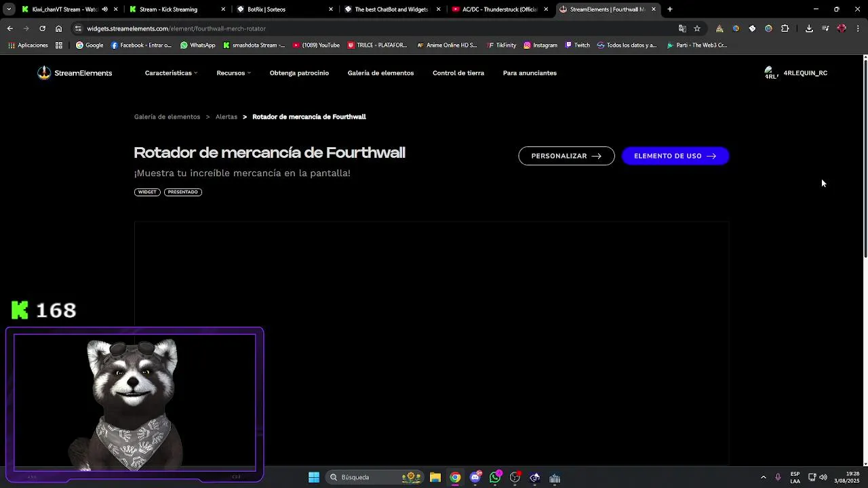
Task: Bookmark this page with the star icon
Action: click(x=696, y=28)
